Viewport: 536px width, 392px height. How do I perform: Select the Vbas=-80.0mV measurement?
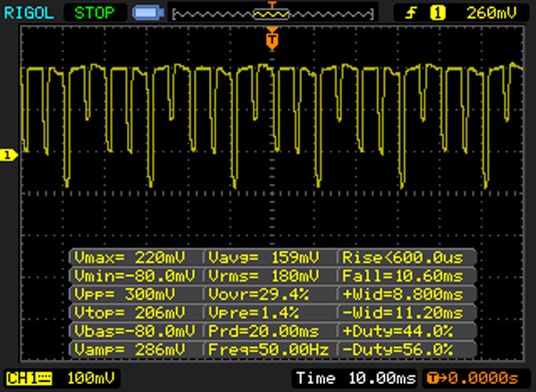click(x=135, y=331)
